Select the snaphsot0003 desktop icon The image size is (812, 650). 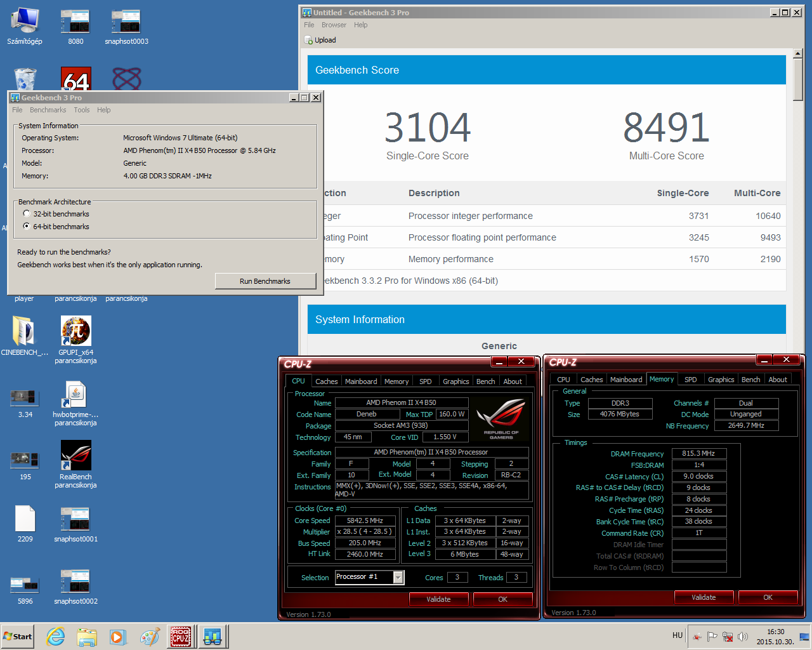(126, 27)
